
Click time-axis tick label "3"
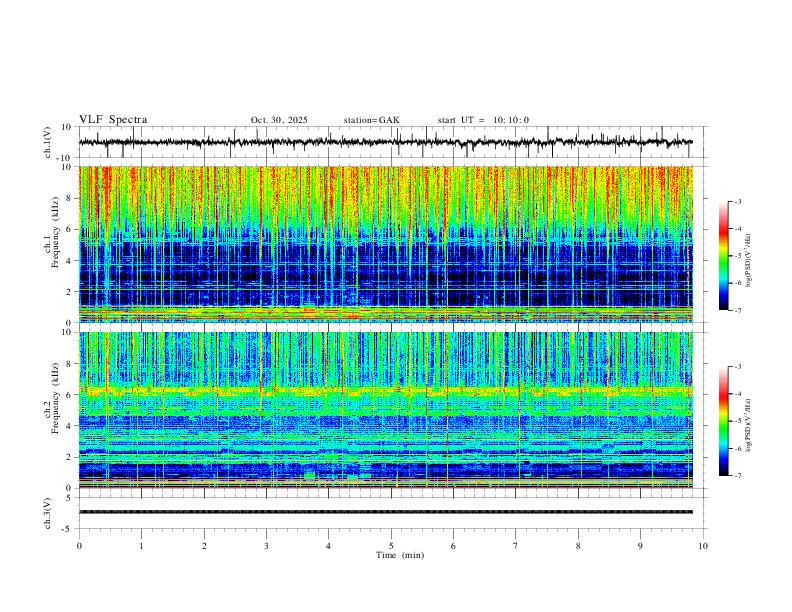266,546
